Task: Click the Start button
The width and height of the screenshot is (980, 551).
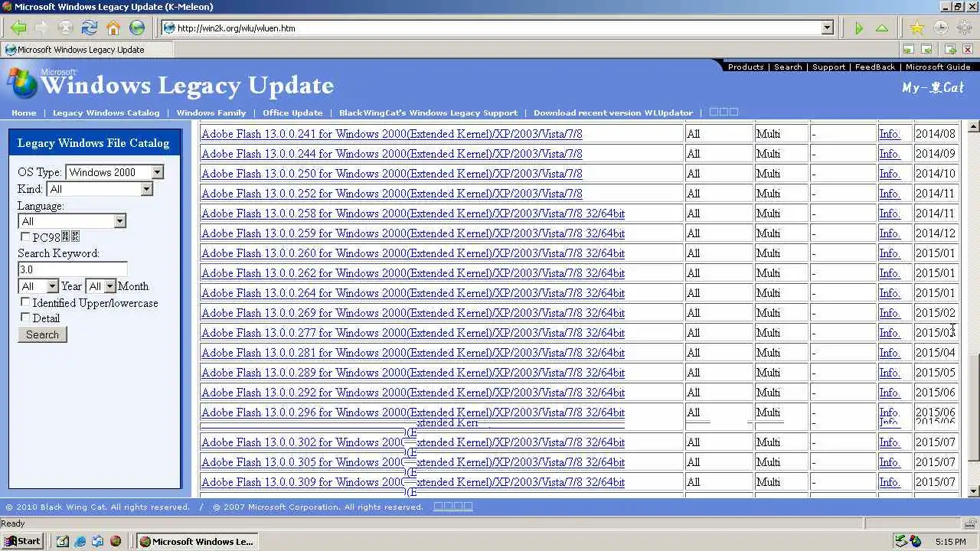Action: (x=22, y=541)
